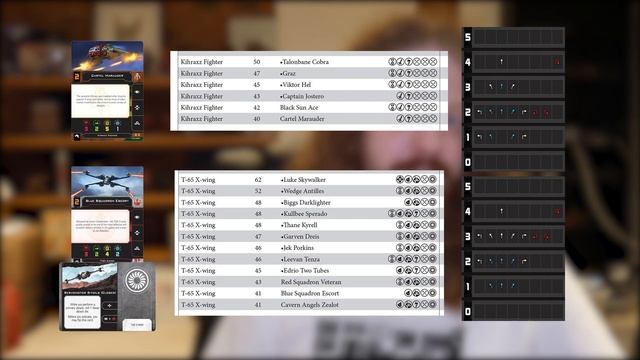This screenshot has height=360, width=640.
Task: Select the Black Sun Ace pilot name
Action: [x=299, y=108]
